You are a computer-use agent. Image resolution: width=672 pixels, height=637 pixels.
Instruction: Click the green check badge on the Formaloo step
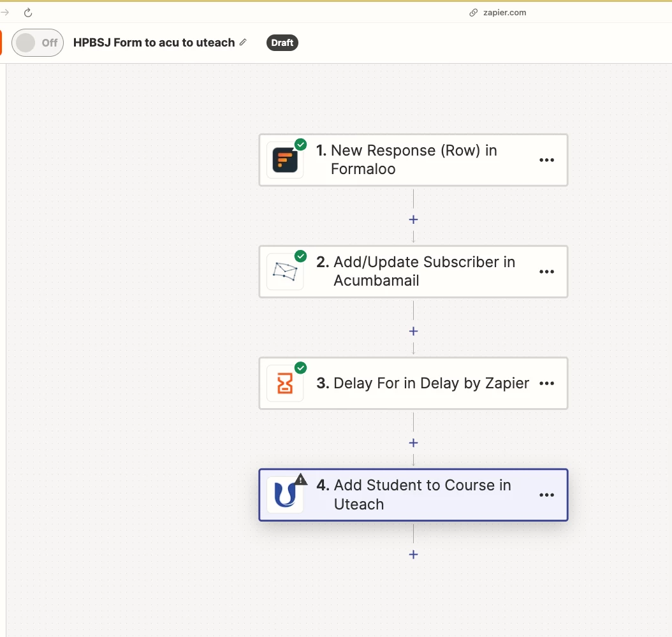click(x=301, y=145)
